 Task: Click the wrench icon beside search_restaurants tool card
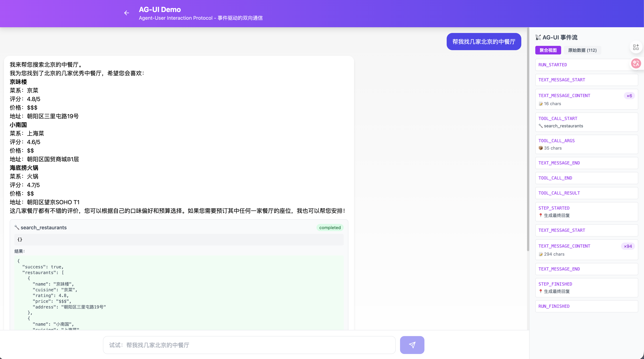(x=17, y=227)
